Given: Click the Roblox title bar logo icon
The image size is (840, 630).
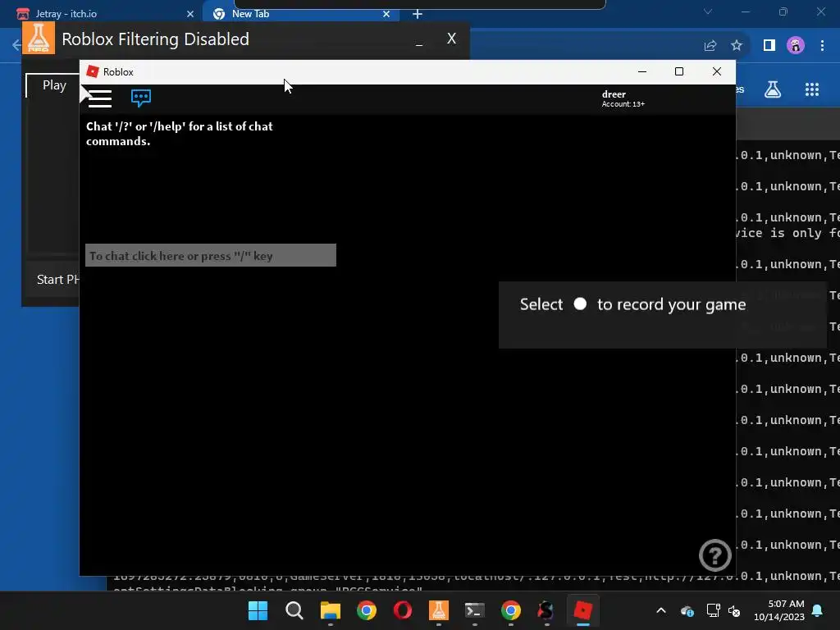Looking at the screenshot, I should click(93, 72).
